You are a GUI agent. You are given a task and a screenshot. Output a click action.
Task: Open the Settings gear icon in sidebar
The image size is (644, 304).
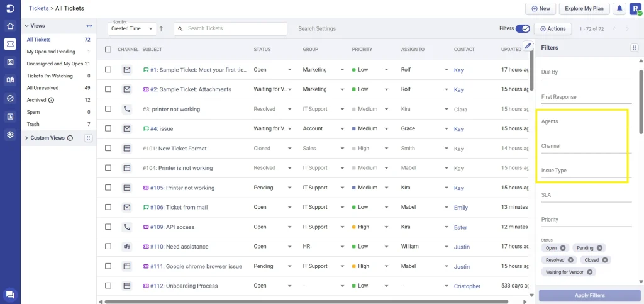click(10, 135)
